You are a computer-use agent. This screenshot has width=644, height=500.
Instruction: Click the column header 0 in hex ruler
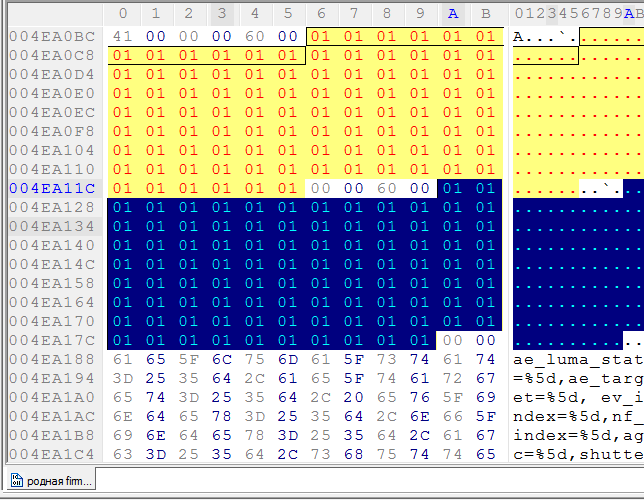[x=123, y=13]
